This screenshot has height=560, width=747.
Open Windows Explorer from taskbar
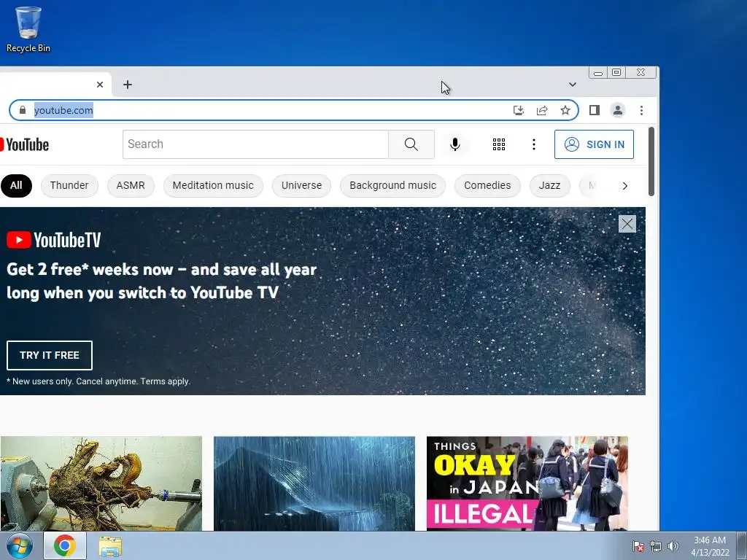point(111,546)
